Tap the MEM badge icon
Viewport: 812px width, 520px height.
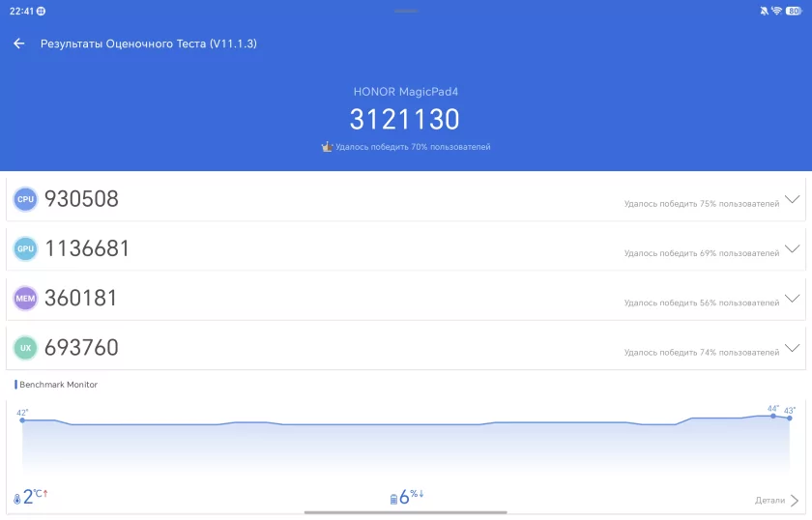[x=25, y=299]
